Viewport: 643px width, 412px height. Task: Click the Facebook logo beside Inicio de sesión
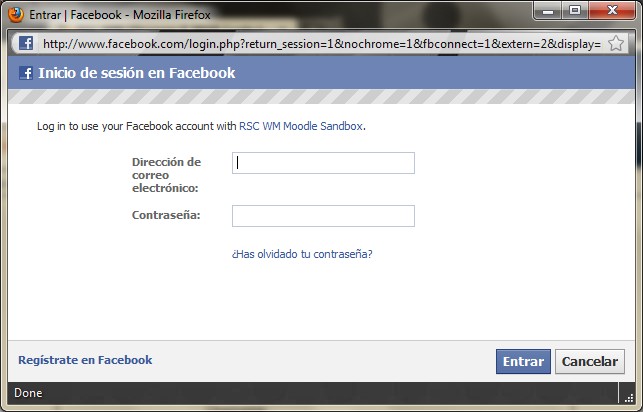[26, 73]
